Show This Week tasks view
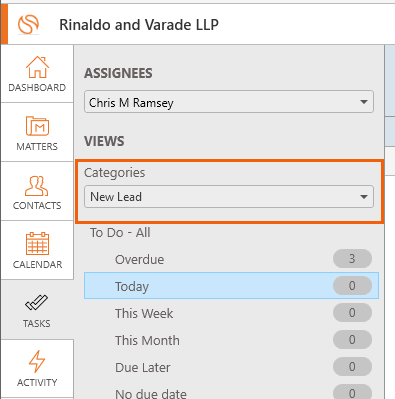395x399 pixels. pos(231,313)
